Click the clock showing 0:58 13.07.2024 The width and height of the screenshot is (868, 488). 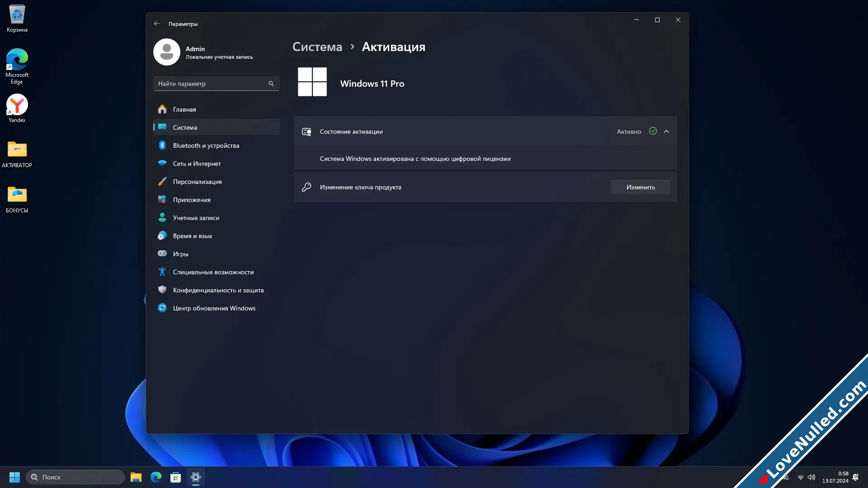pyautogui.click(x=835, y=477)
